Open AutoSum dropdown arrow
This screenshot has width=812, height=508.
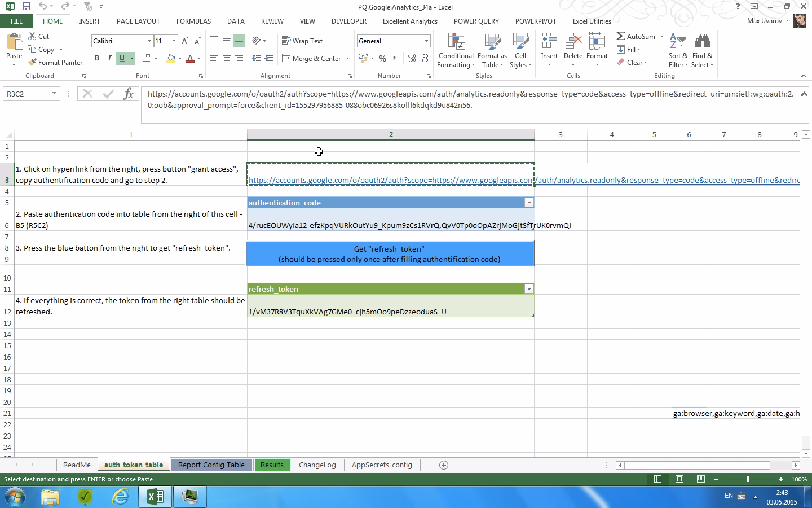click(x=662, y=36)
